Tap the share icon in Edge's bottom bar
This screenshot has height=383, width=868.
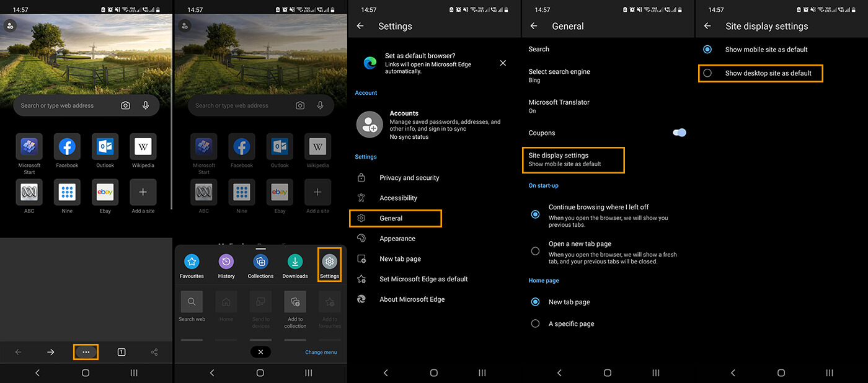(154, 352)
